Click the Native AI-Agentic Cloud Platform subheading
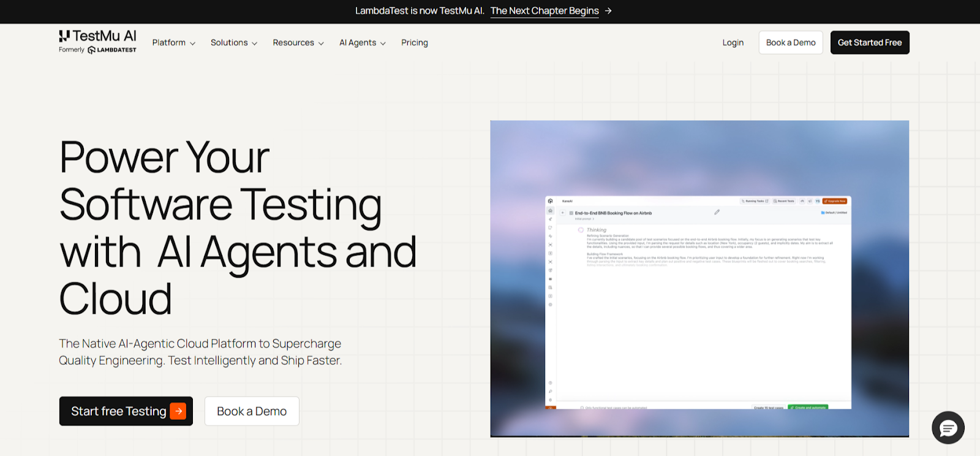The height and width of the screenshot is (456, 980). tap(200, 352)
